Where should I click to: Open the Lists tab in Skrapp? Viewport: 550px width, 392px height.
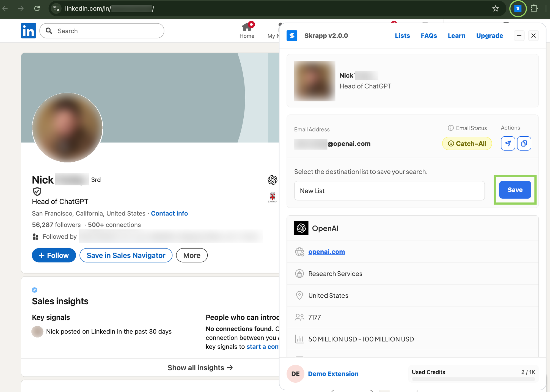pyautogui.click(x=402, y=36)
